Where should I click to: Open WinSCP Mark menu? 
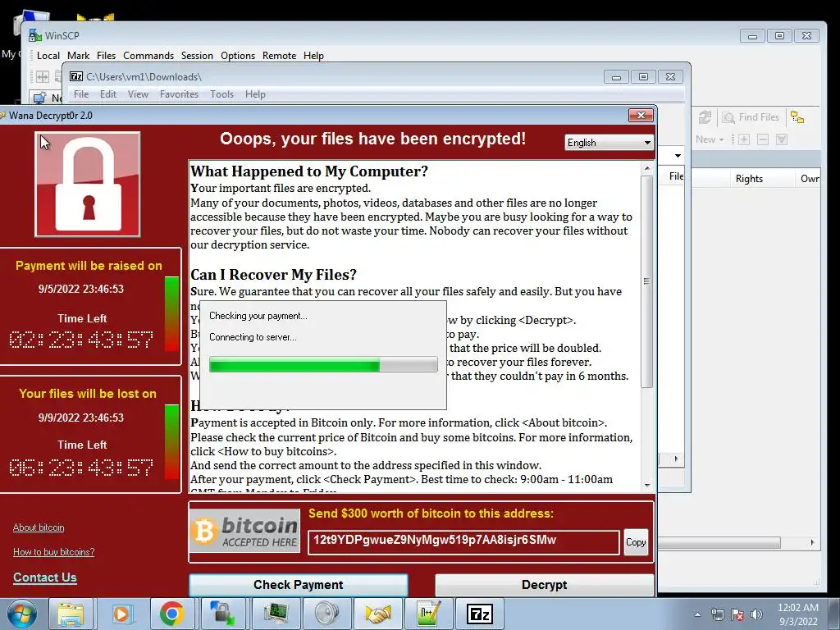(78, 56)
